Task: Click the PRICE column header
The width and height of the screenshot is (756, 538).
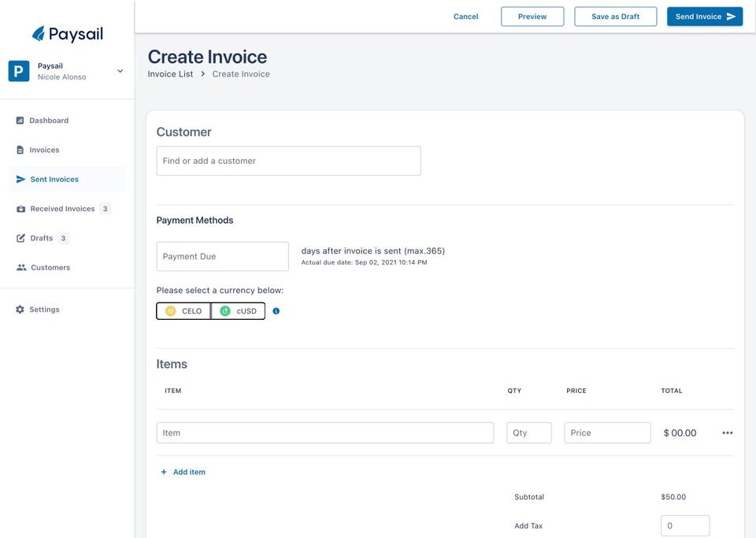Action: (x=576, y=391)
